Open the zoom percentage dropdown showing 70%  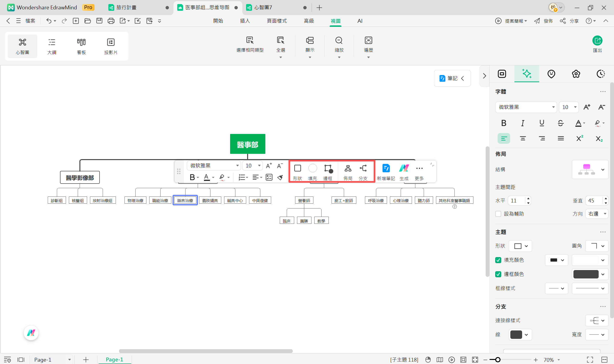click(551, 360)
